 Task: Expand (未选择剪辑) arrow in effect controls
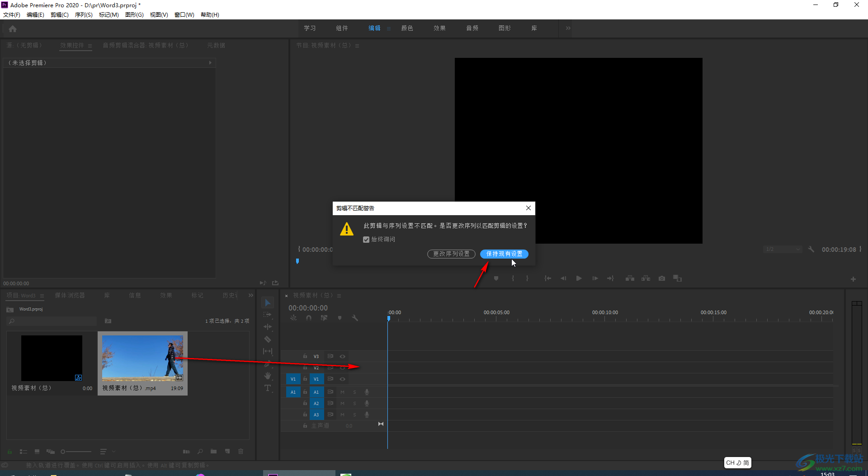[x=210, y=63]
